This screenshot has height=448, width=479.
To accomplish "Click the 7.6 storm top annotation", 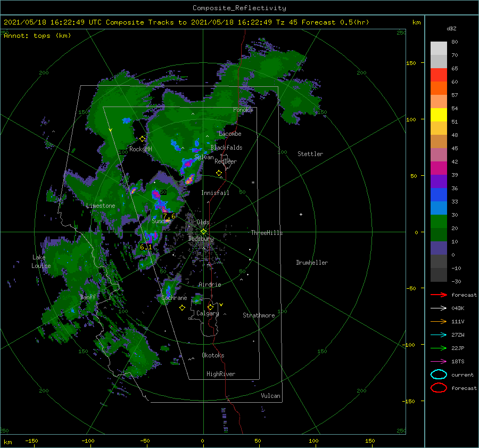I will 169,216.
